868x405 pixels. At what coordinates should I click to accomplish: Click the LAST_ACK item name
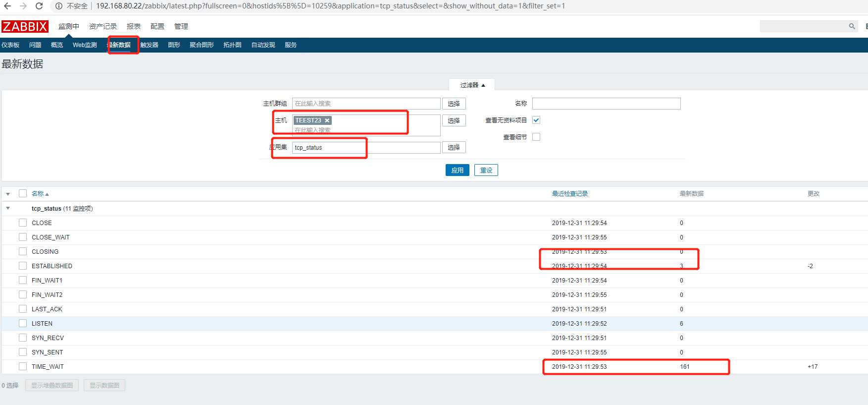[x=47, y=309]
